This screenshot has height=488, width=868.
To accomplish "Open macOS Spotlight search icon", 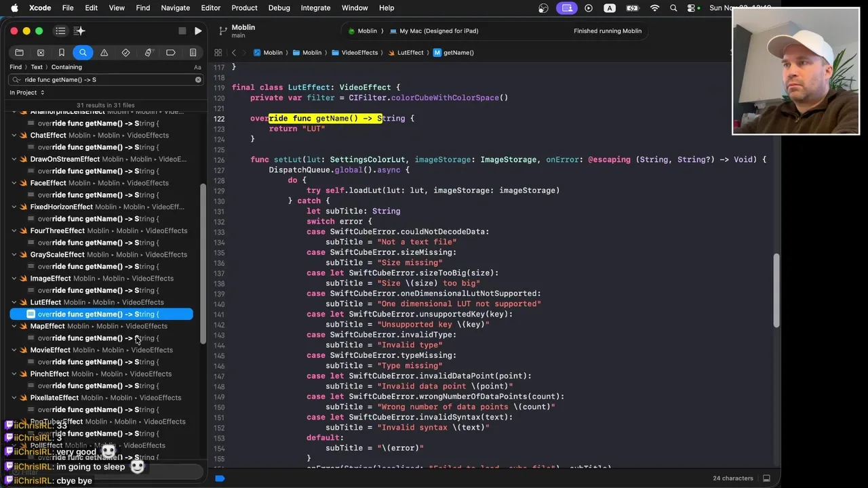I will click(x=673, y=8).
